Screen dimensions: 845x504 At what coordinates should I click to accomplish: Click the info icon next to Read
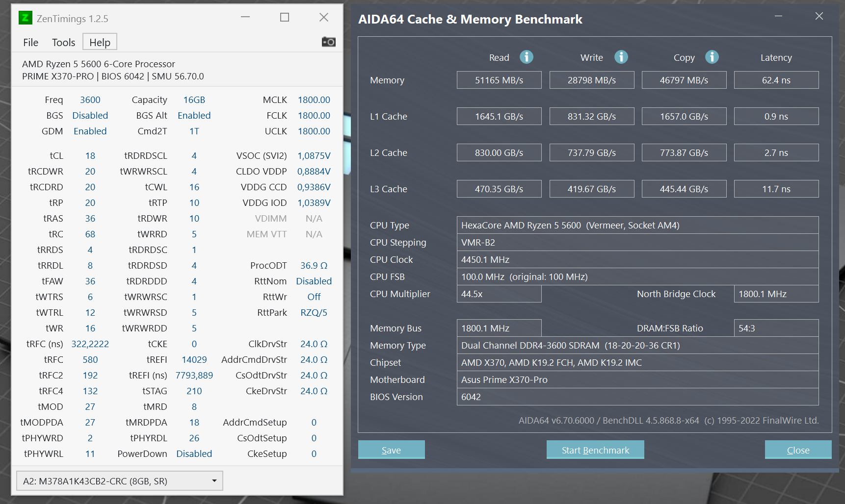click(527, 57)
